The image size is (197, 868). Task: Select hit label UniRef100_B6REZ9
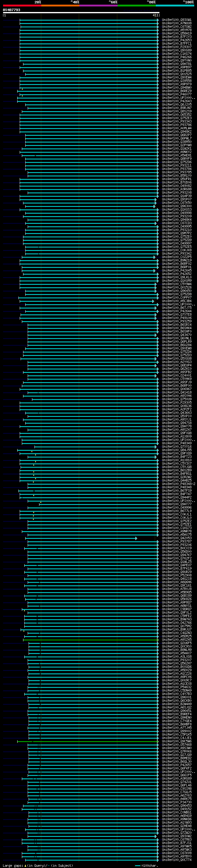177,91
